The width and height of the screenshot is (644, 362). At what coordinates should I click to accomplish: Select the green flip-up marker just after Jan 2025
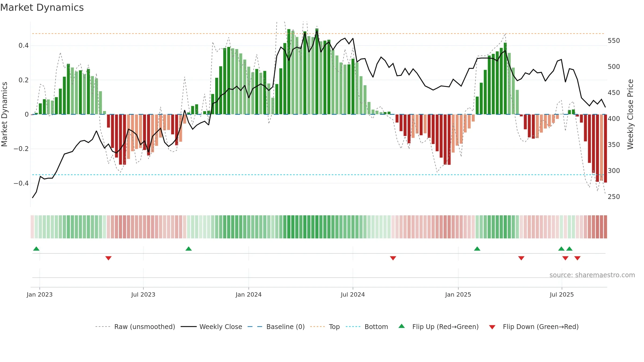coord(477,249)
